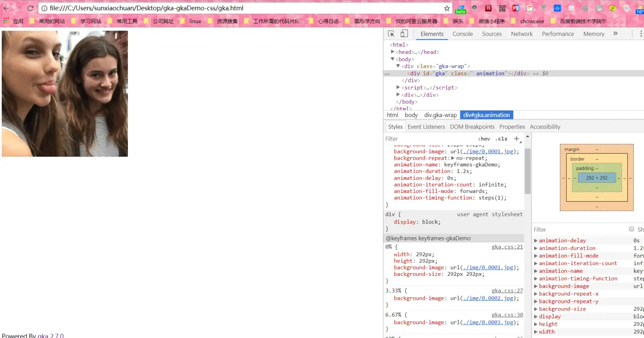Open the weather extension showing 16°
The image size is (644, 338).
(640, 9)
